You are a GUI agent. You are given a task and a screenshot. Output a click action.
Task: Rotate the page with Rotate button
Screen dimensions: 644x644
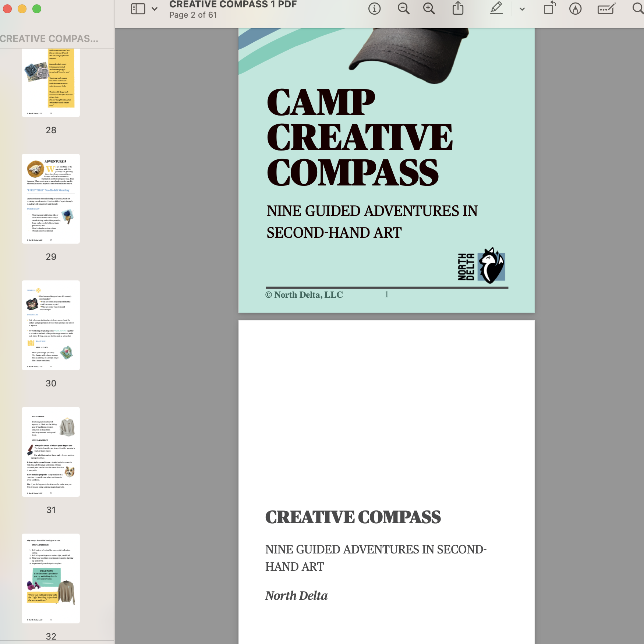[x=549, y=8]
